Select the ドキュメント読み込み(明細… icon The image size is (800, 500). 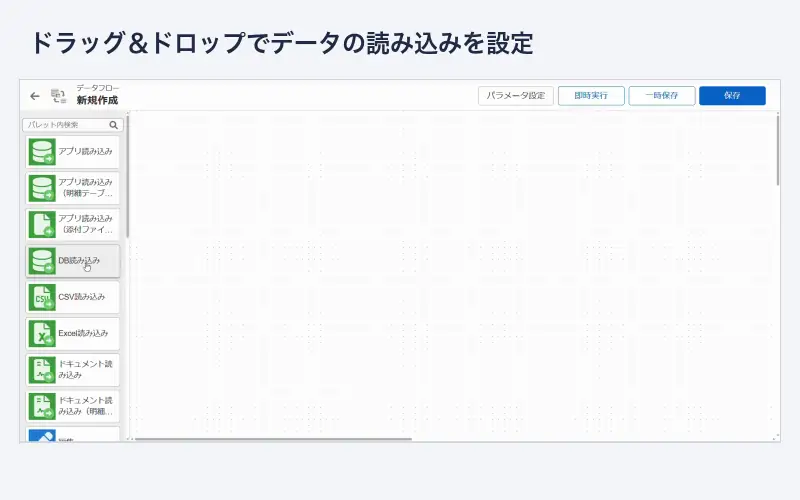tap(42, 406)
